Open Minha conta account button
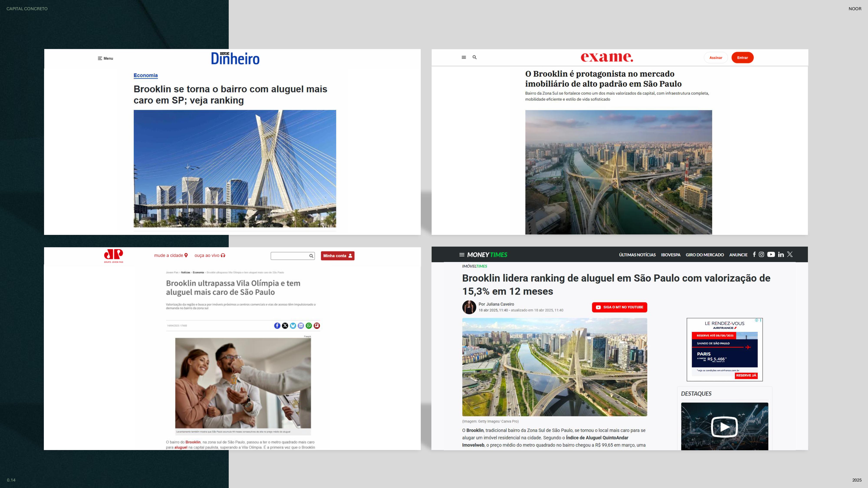 337,256
